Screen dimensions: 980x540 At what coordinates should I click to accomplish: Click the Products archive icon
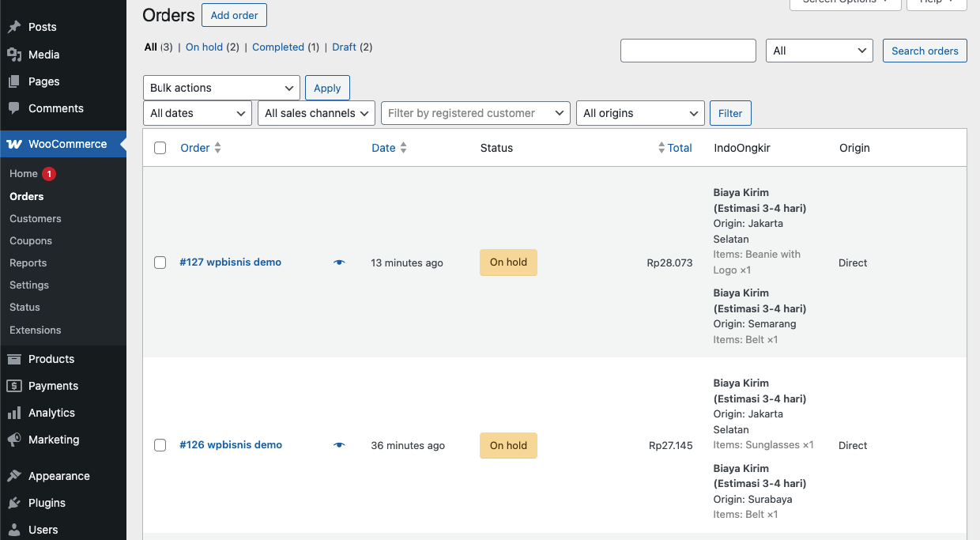click(14, 359)
